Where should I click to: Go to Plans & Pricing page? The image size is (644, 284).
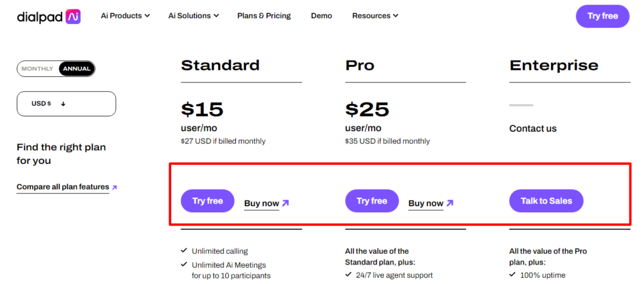click(264, 16)
